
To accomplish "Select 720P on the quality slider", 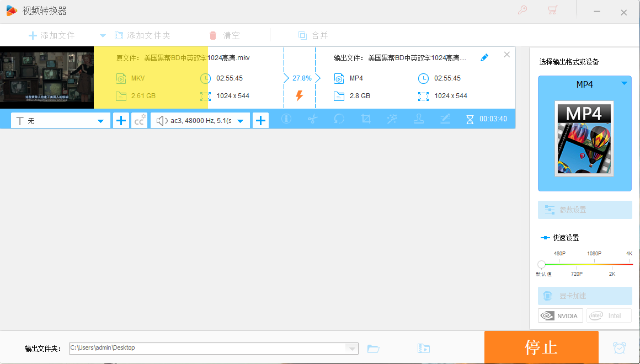I will click(x=577, y=274).
